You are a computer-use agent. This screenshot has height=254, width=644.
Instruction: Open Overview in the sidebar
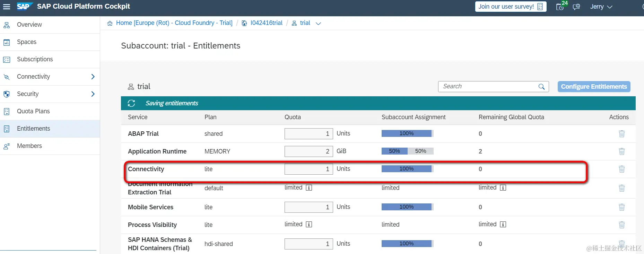click(50, 25)
